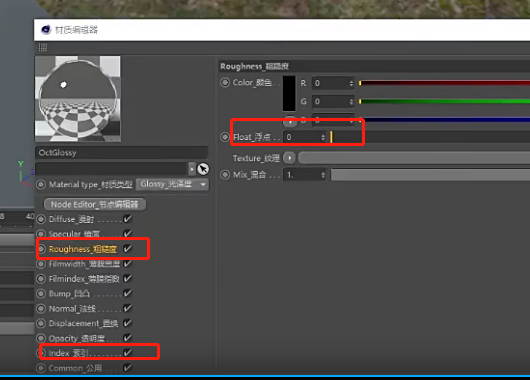The image size is (530, 380).
Task: Toggle the Bump channel checkbox
Action: pos(127,293)
